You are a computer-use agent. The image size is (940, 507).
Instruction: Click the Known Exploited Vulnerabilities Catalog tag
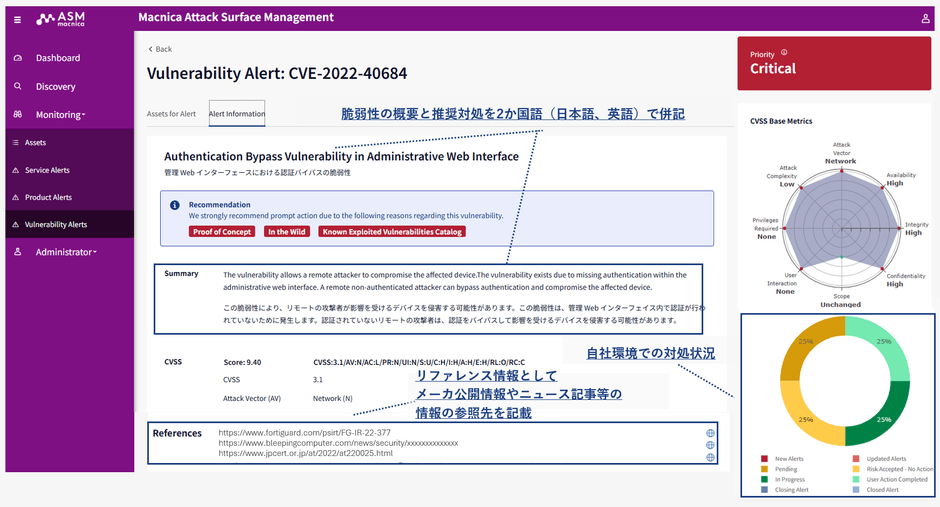[x=392, y=232]
